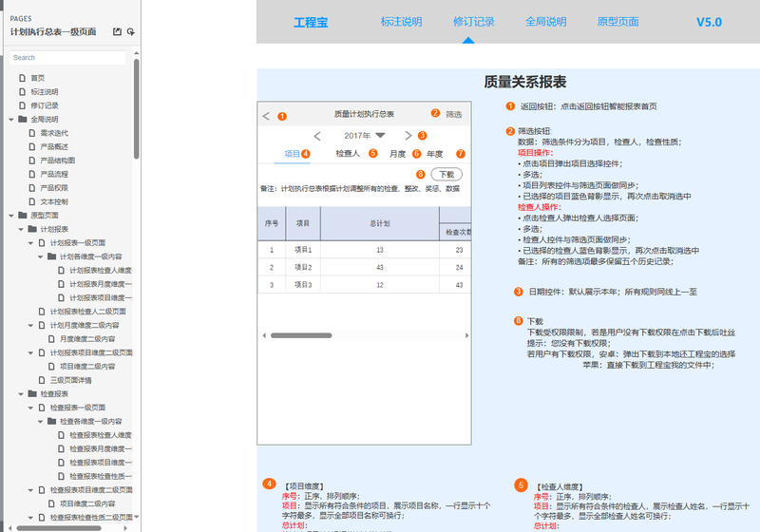The width and height of the screenshot is (760, 532).
Task: Click the folder icon of 计划各维度一级内容
Action: point(51,256)
